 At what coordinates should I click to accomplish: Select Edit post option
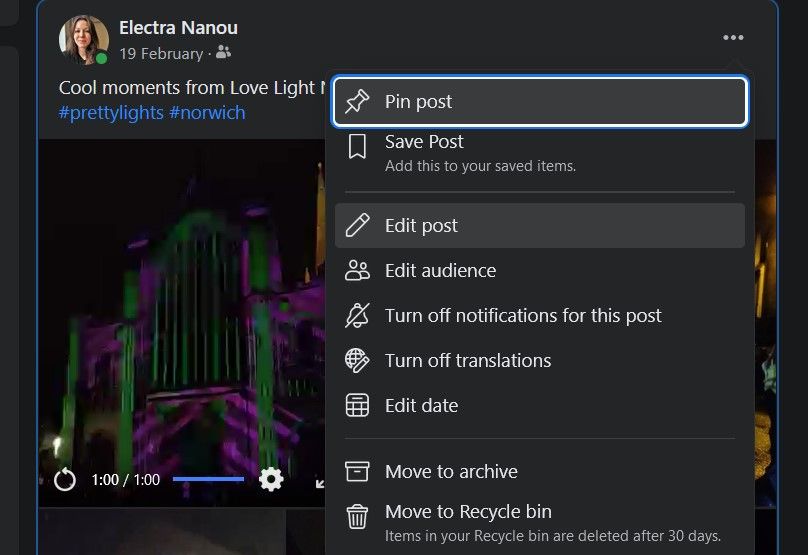540,225
